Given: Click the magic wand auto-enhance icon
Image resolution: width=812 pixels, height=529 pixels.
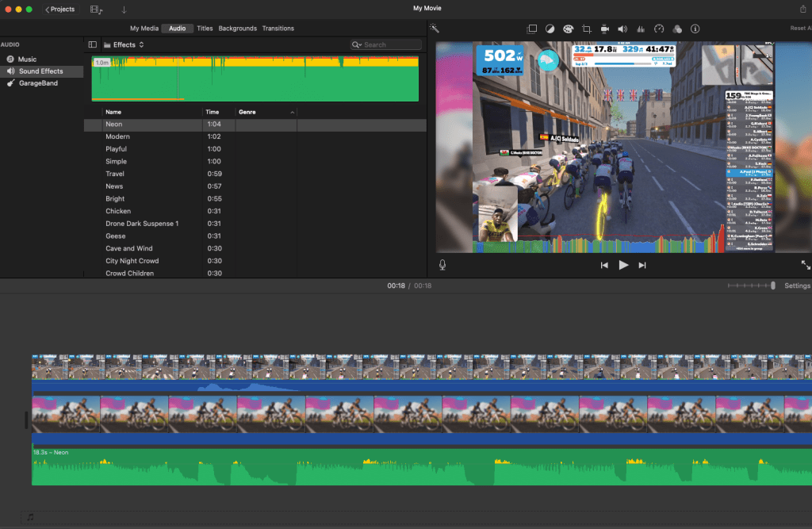Looking at the screenshot, I should (435, 29).
